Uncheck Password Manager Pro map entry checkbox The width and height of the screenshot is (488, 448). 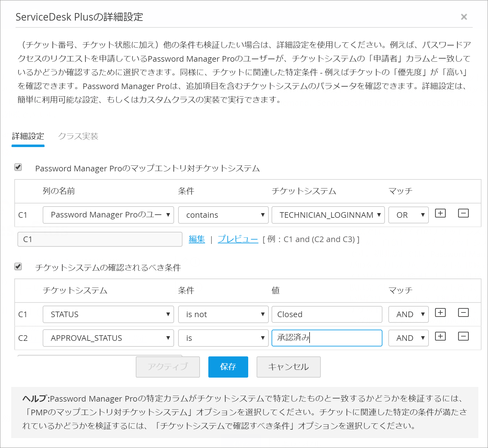click(18, 167)
